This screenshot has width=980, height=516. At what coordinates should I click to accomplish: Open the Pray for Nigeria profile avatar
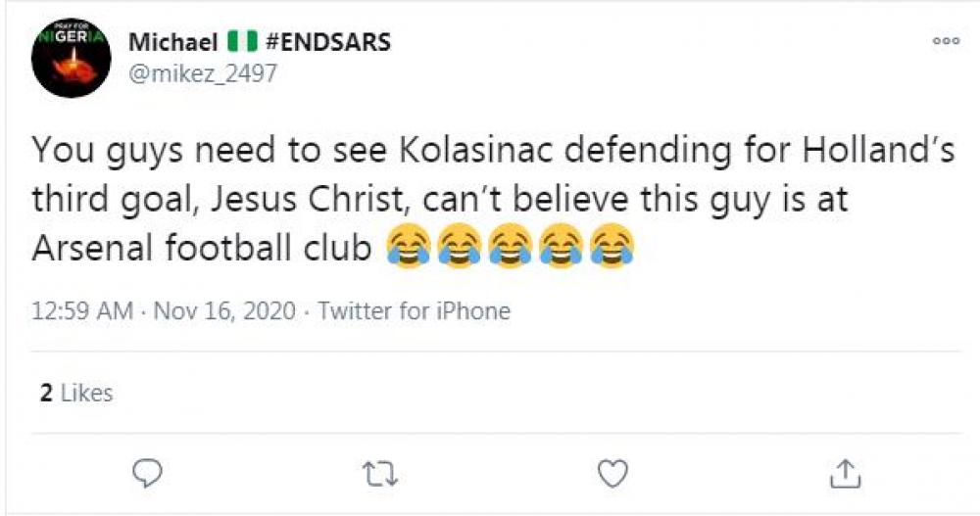tap(71, 56)
